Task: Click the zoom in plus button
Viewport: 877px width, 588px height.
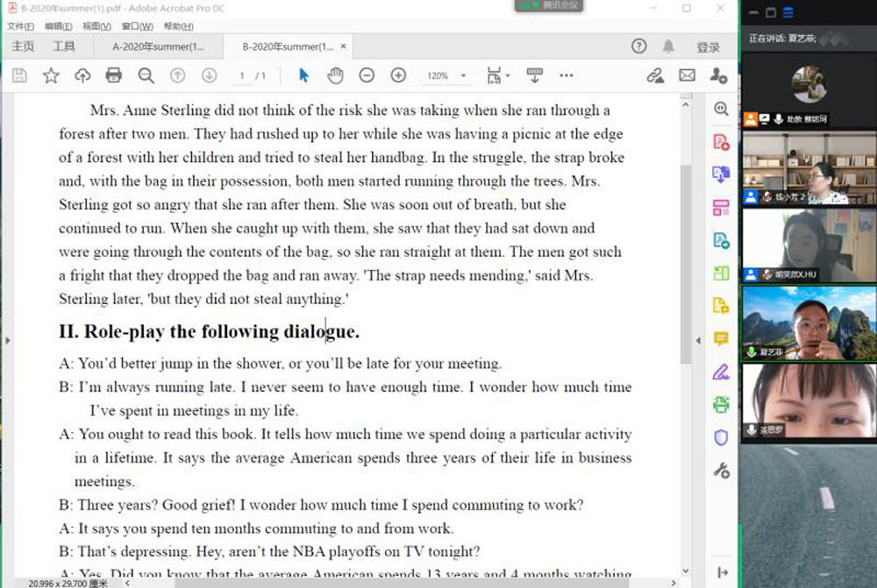Action: click(398, 76)
